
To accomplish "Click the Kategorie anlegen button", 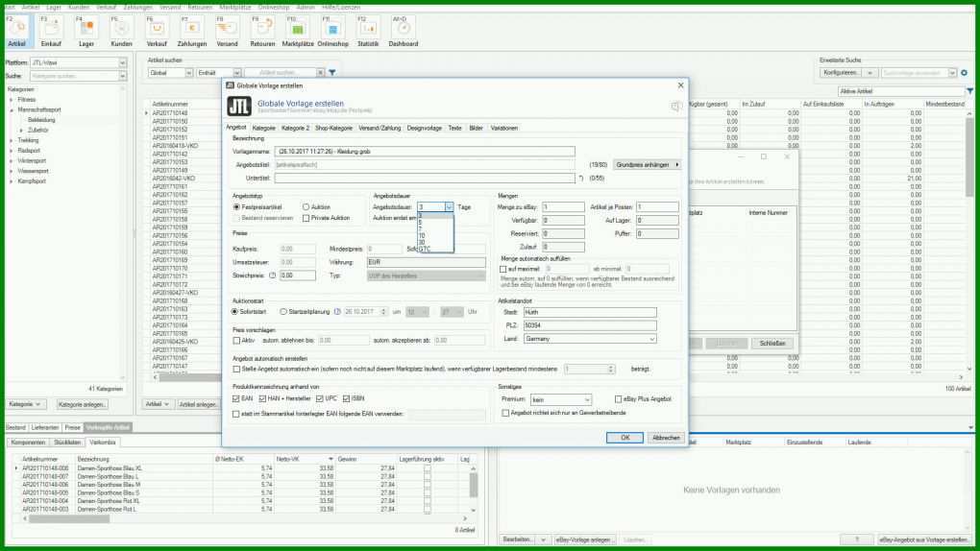I will (x=82, y=404).
